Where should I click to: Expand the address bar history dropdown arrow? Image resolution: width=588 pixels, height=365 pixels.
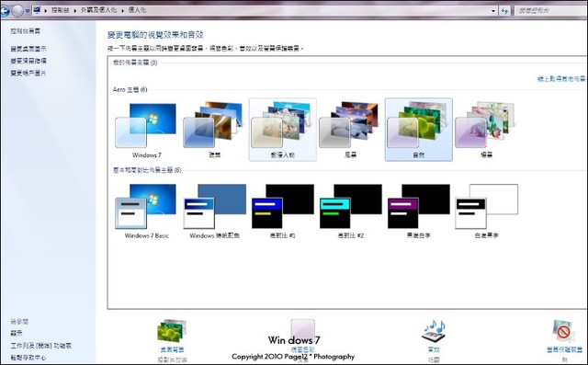click(493, 11)
